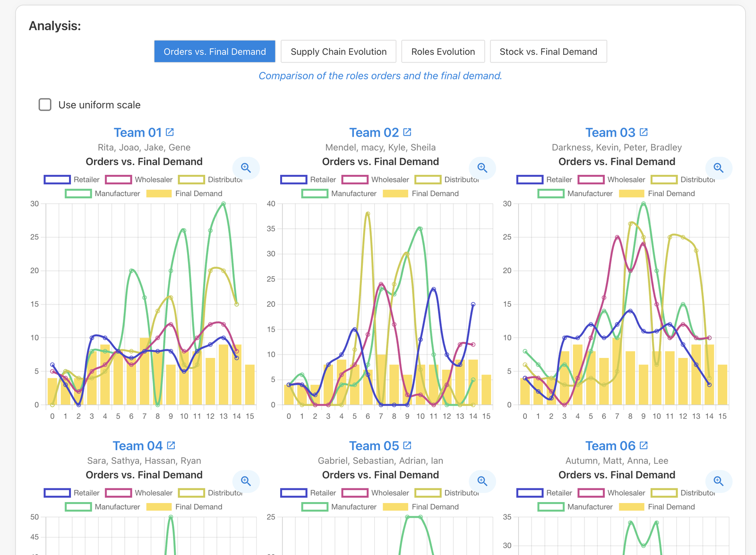Open Team 05 external link icon
Screen dimensions: 756x555
point(407,445)
